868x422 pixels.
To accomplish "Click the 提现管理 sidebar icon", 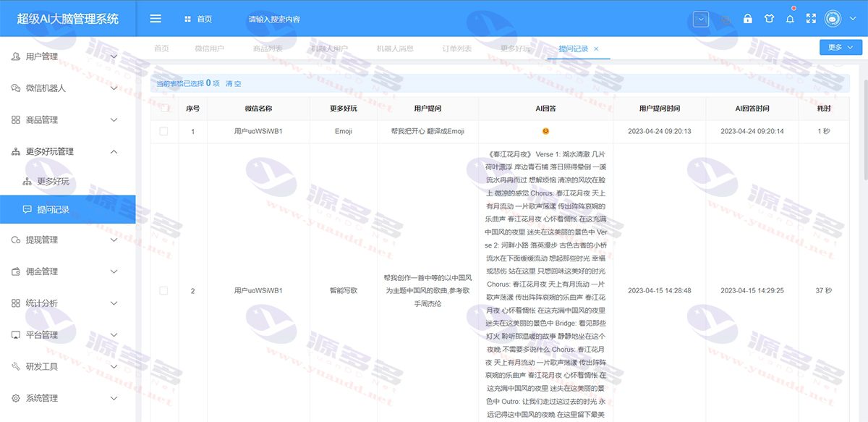I will tap(16, 240).
